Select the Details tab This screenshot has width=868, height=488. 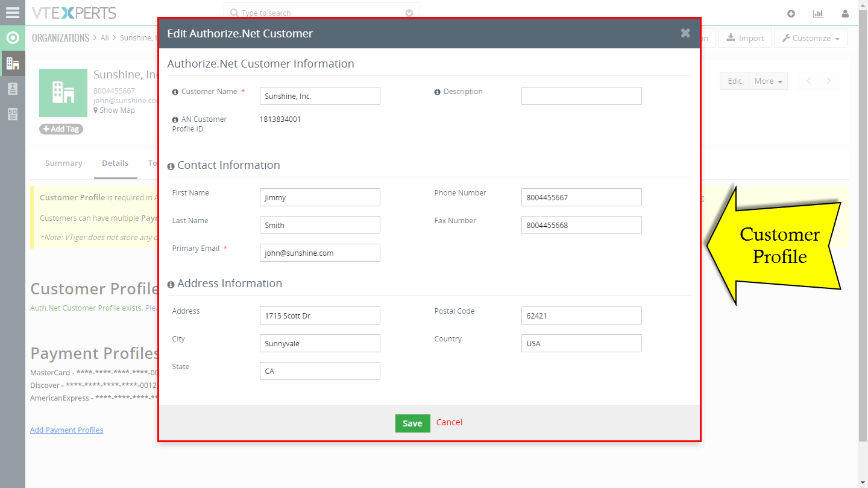point(116,163)
